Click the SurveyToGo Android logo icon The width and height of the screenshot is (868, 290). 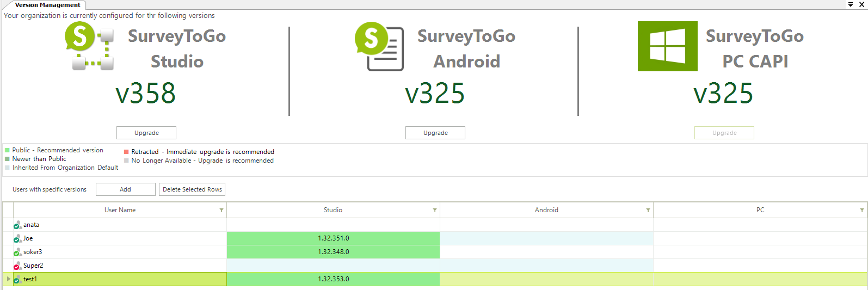[x=379, y=46]
